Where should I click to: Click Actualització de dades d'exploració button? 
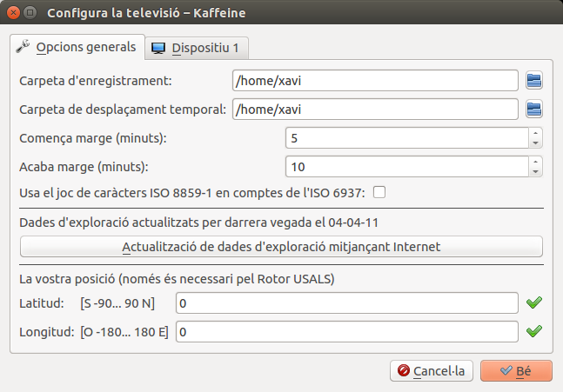pos(281,247)
